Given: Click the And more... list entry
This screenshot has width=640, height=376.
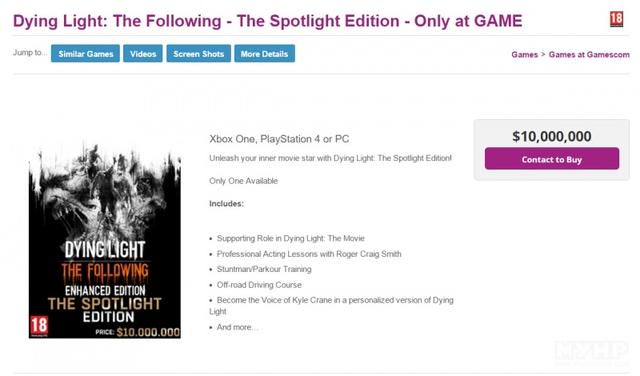Looking at the screenshot, I should (x=237, y=327).
